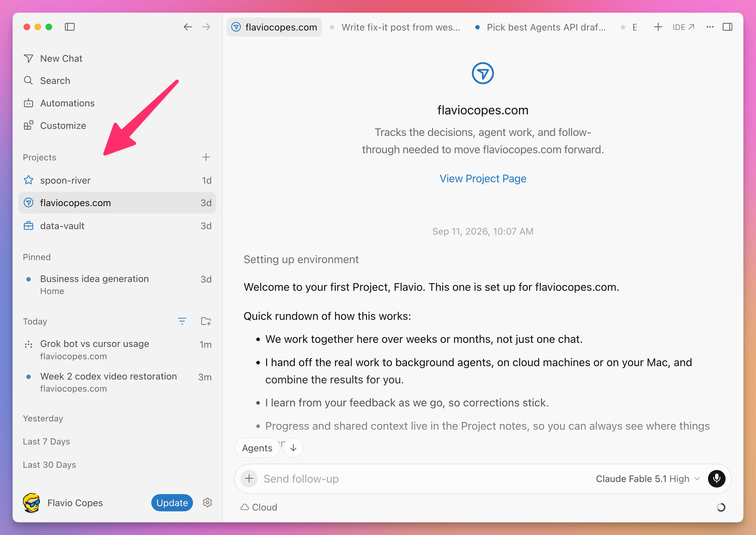756x535 pixels.
Task: Open the Claude Fable 5.1 High model dropdown
Action: tap(648, 479)
